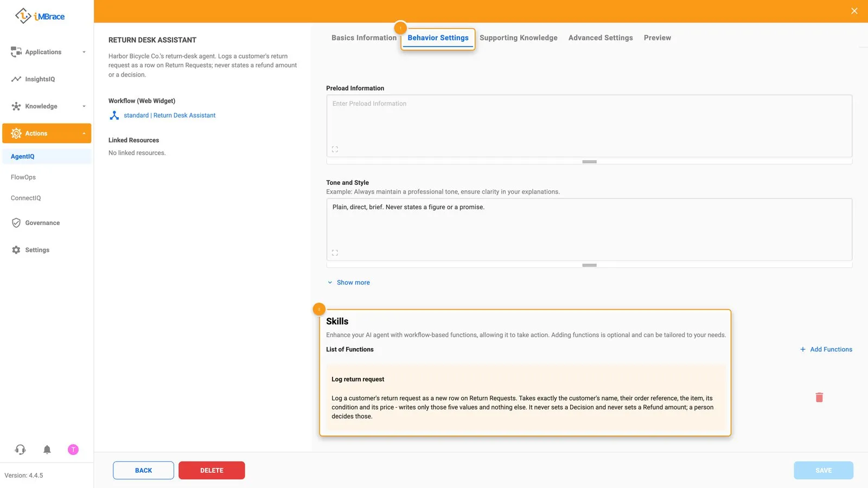The width and height of the screenshot is (868, 488).
Task: Click the red DELETE button
Action: [x=212, y=471]
